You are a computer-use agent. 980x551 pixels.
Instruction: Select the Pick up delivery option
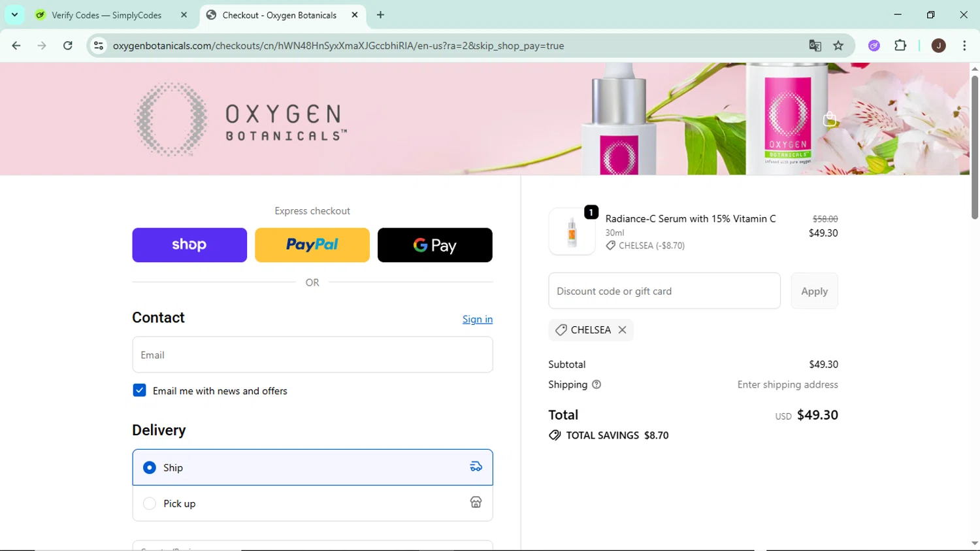(312, 503)
